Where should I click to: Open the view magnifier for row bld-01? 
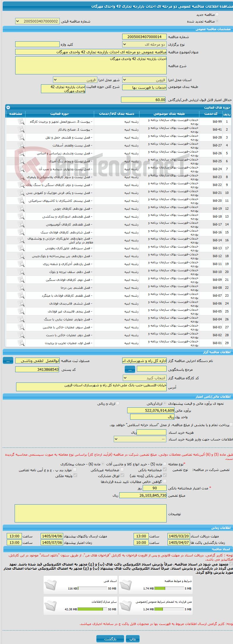tap(21, 343)
